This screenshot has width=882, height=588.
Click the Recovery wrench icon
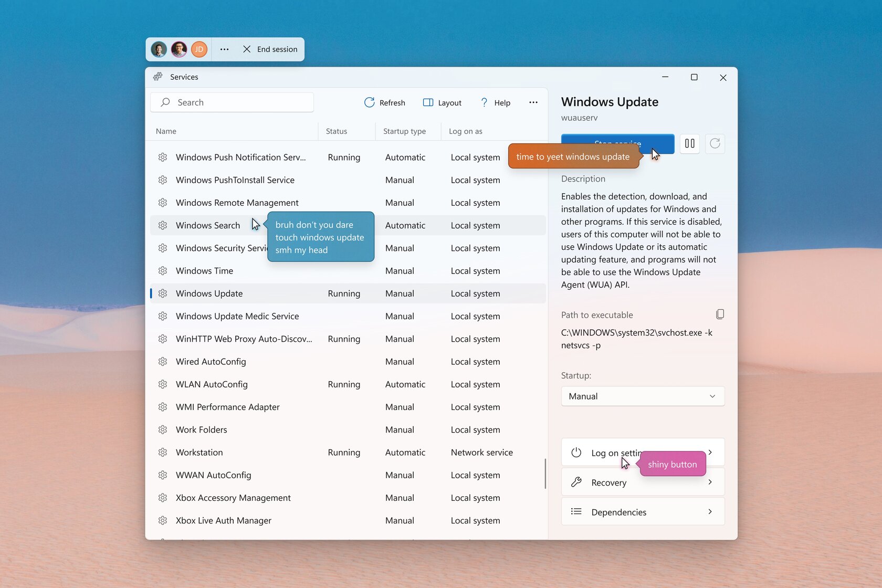576,482
